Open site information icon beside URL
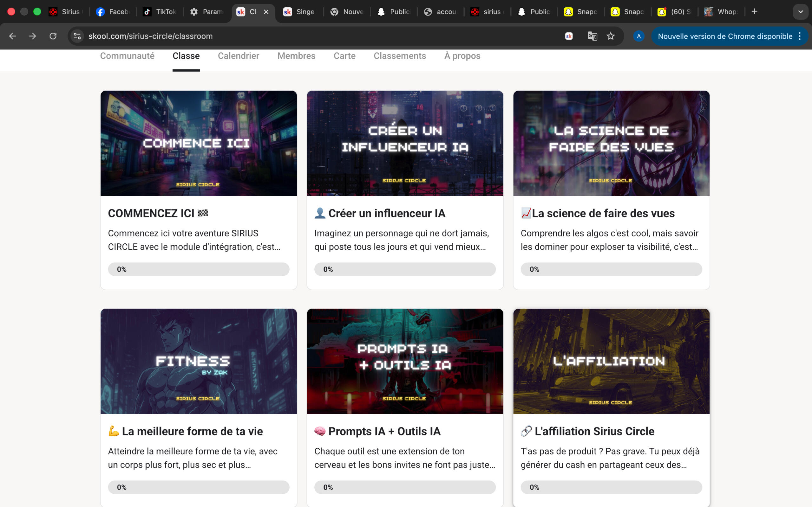This screenshot has width=812, height=507. point(77,36)
